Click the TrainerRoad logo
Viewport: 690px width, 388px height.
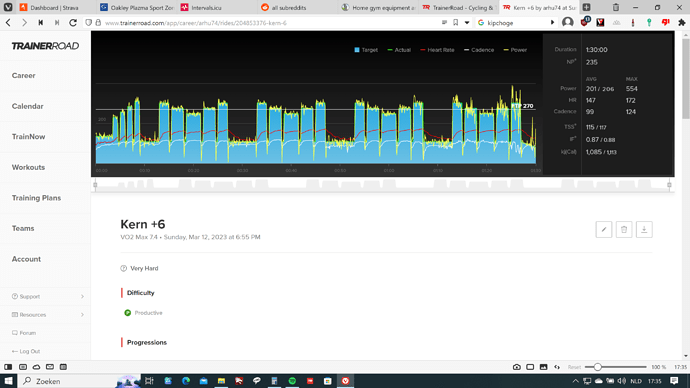[45, 46]
